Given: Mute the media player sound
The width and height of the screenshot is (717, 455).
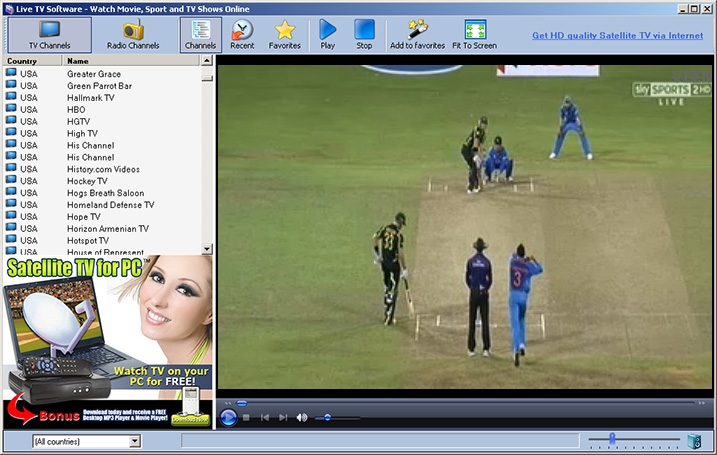Looking at the screenshot, I should click(x=302, y=417).
